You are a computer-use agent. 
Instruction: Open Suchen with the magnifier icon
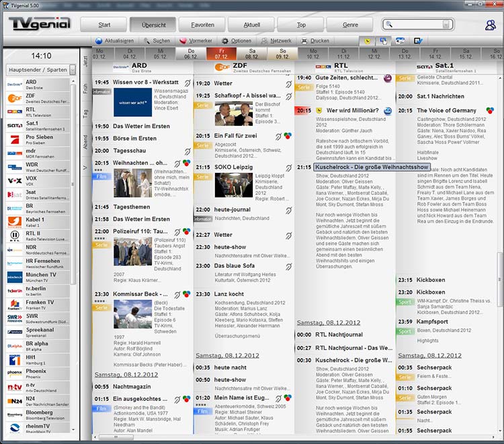[x=147, y=41]
